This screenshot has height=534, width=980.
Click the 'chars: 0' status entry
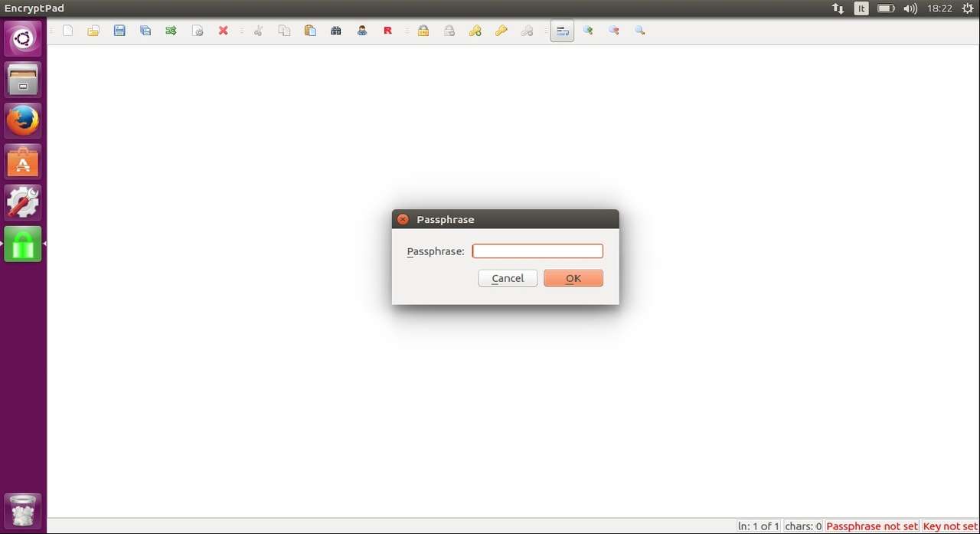click(x=803, y=526)
